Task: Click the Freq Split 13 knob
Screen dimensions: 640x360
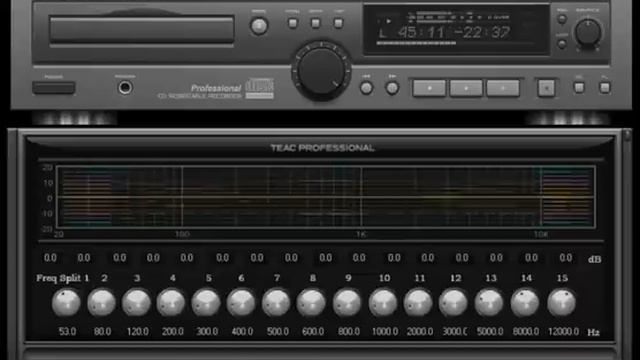Action: pyautogui.click(x=489, y=302)
